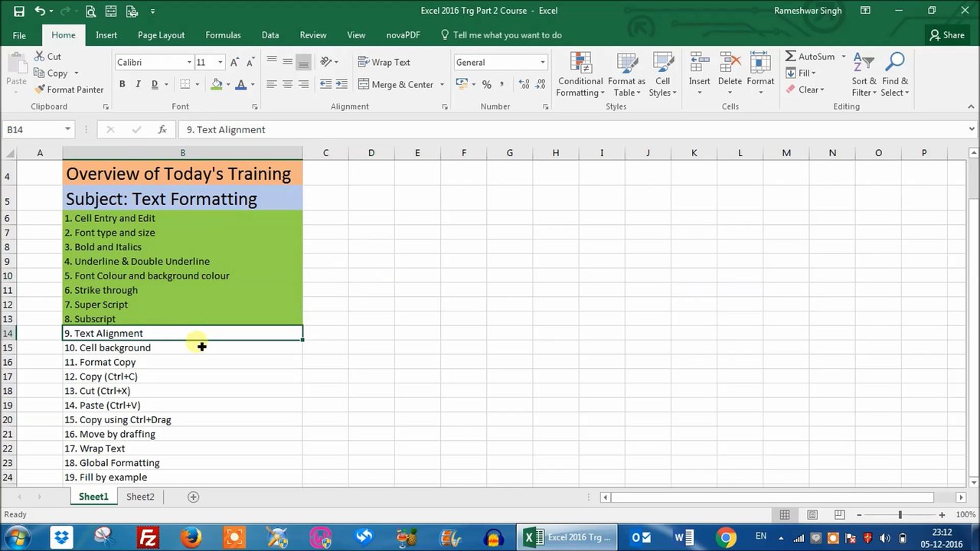Open the Font Color dropdown arrow

coord(253,85)
